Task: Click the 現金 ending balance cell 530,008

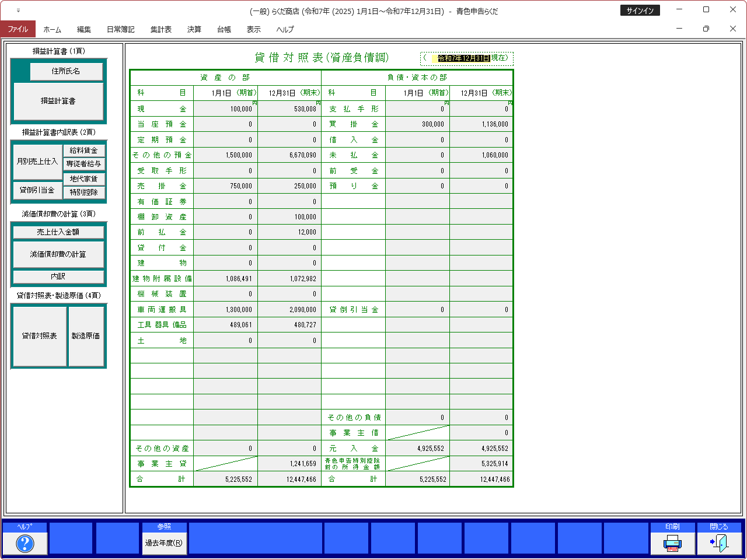Action: point(289,109)
